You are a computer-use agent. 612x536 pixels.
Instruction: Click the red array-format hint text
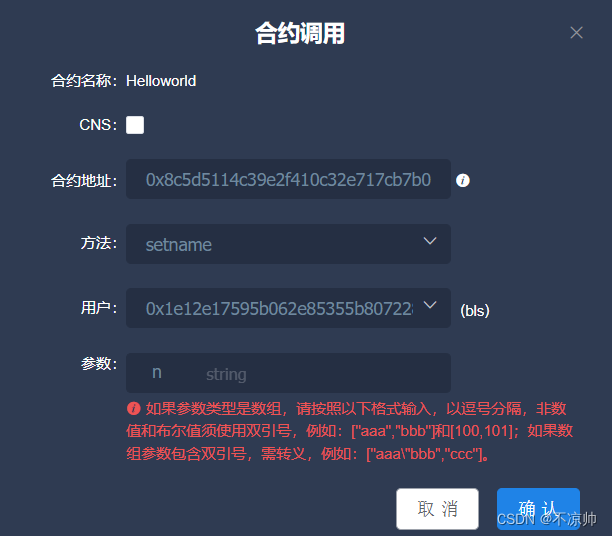[x=349, y=431]
